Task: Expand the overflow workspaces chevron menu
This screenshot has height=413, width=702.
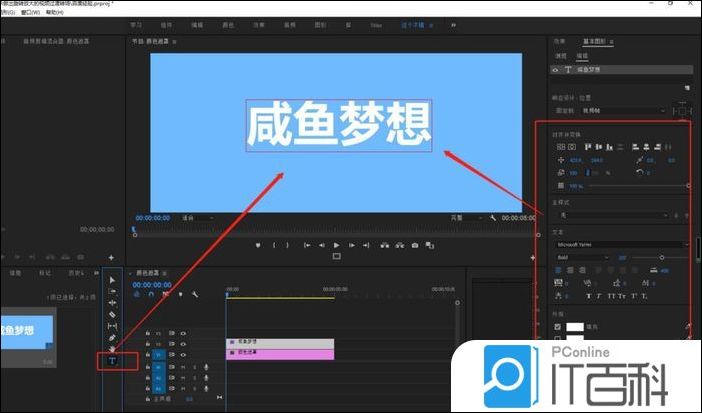Action: click(453, 25)
